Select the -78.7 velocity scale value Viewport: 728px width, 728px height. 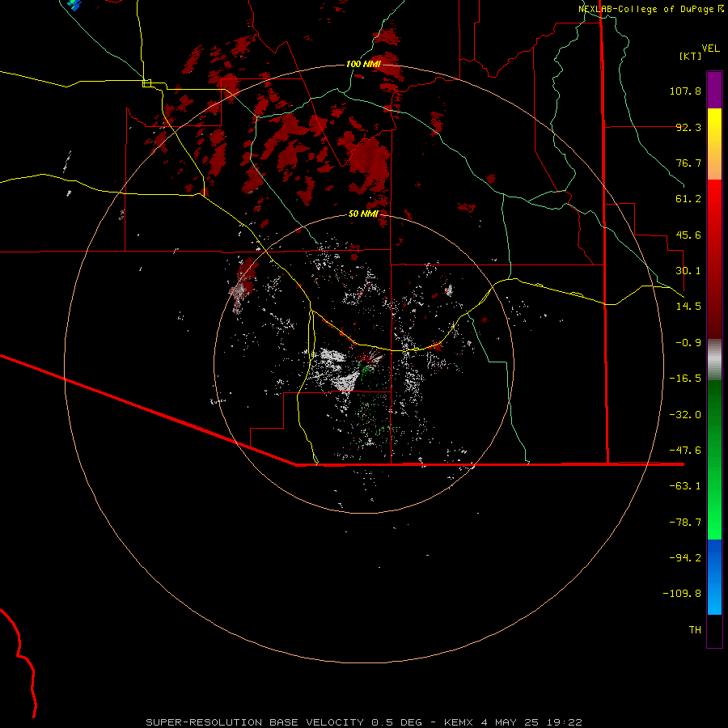point(685,523)
